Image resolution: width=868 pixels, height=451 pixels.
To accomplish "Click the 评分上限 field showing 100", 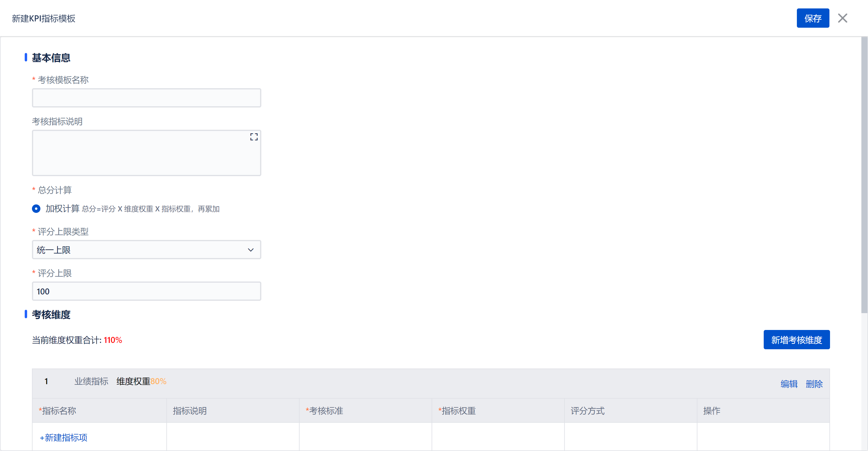I will pos(146,291).
